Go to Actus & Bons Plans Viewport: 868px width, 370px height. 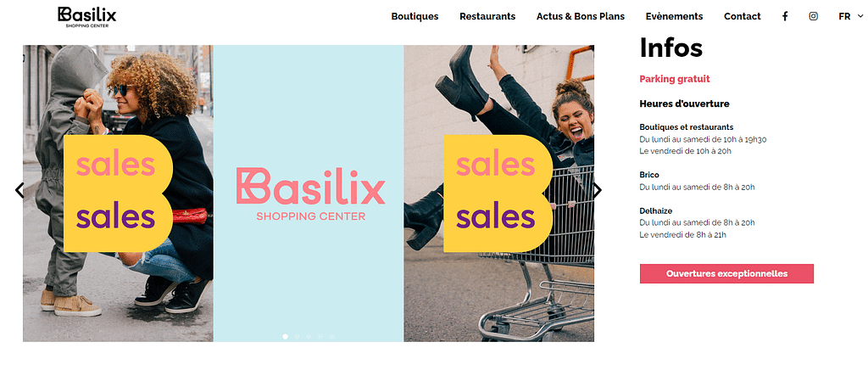pos(580,17)
